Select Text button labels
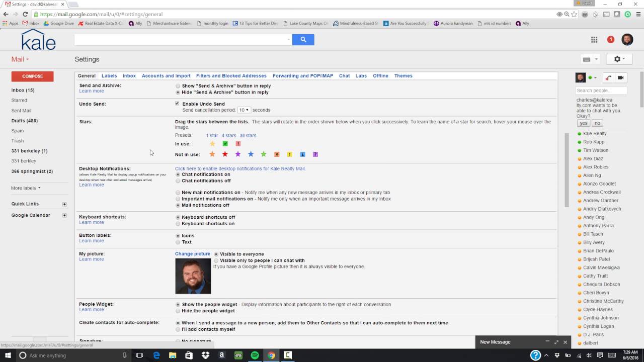Screen dimensions: 644x362 coord(178,242)
